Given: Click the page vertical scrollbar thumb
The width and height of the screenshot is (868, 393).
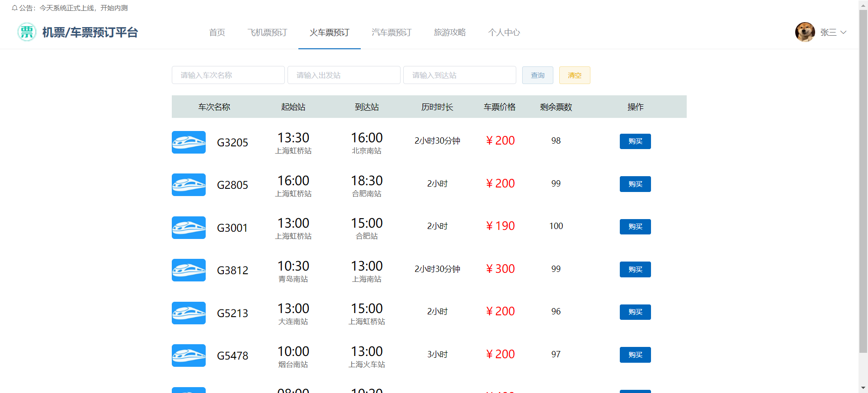Looking at the screenshot, I should click(863, 181).
